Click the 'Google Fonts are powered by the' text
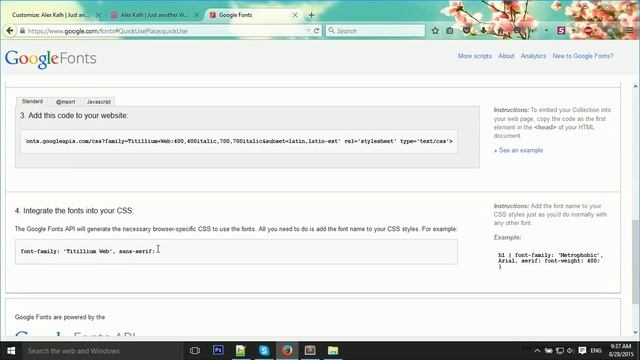 click(x=60, y=317)
